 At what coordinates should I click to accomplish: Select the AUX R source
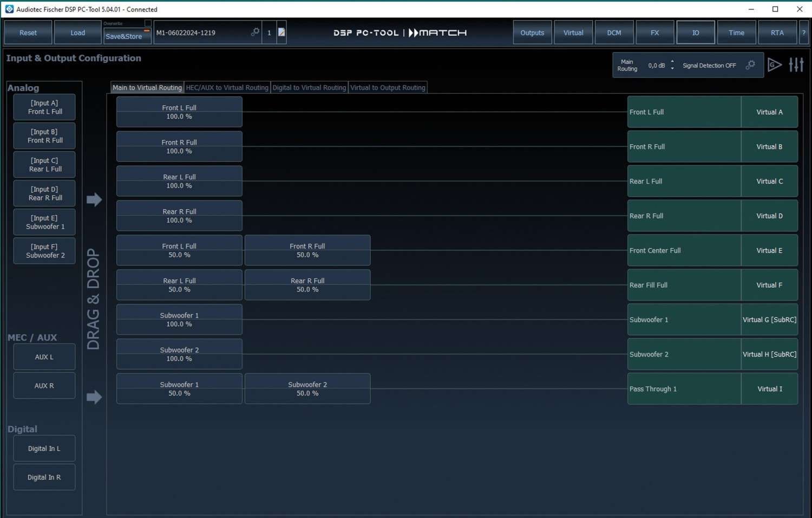click(44, 386)
